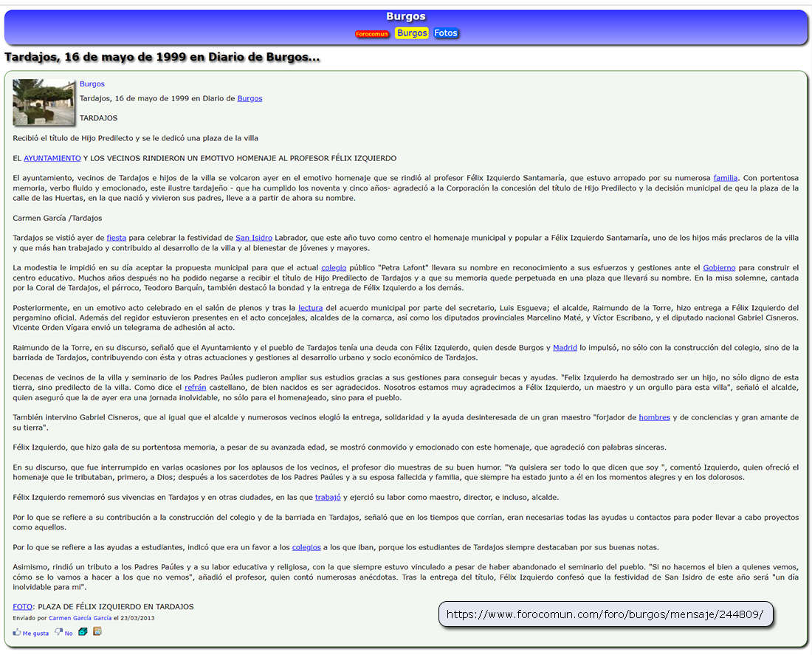Open the Tardajos plaza thumbnail image
The height and width of the screenshot is (655, 812).
click(x=44, y=103)
